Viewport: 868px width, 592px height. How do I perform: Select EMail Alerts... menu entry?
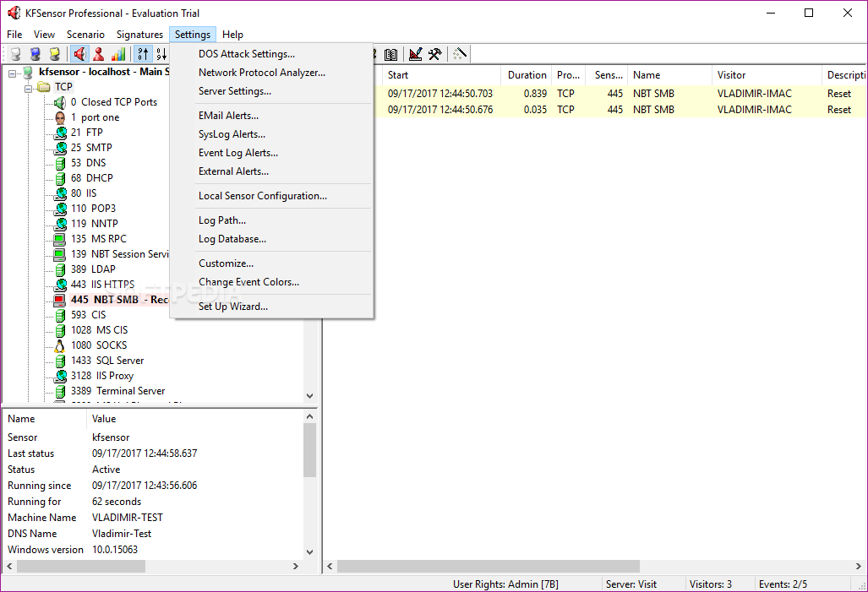272,116
